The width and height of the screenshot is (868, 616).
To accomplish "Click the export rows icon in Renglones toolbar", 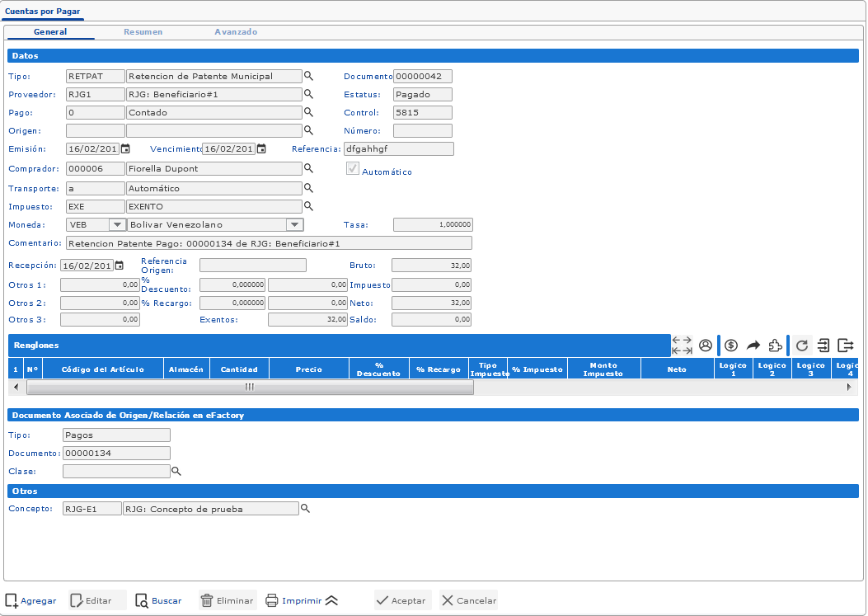I will 846,346.
